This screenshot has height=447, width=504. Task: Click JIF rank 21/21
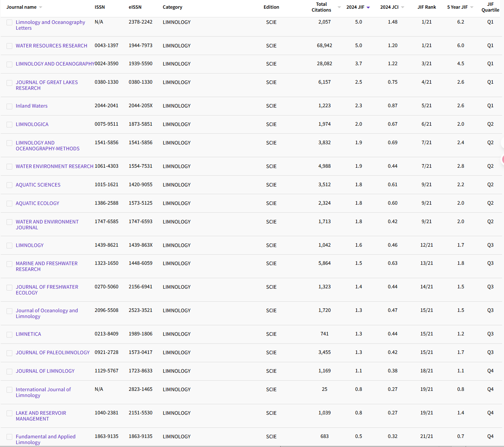coord(427,436)
